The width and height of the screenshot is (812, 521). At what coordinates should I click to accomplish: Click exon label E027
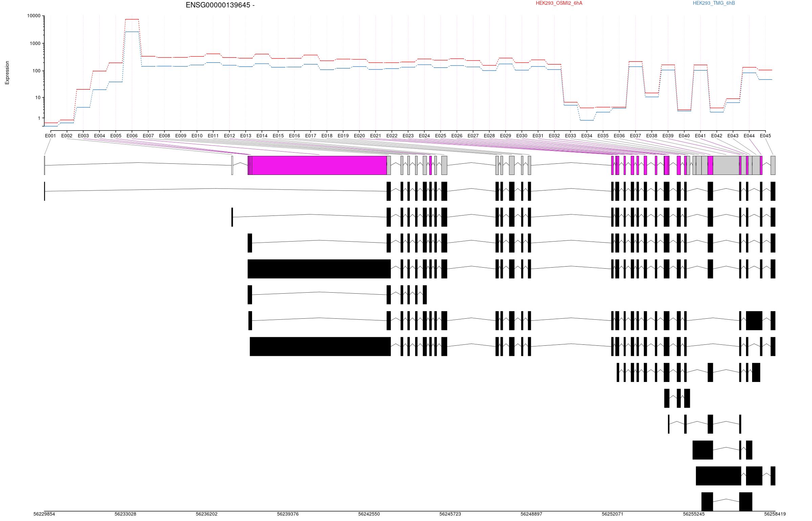(473, 136)
